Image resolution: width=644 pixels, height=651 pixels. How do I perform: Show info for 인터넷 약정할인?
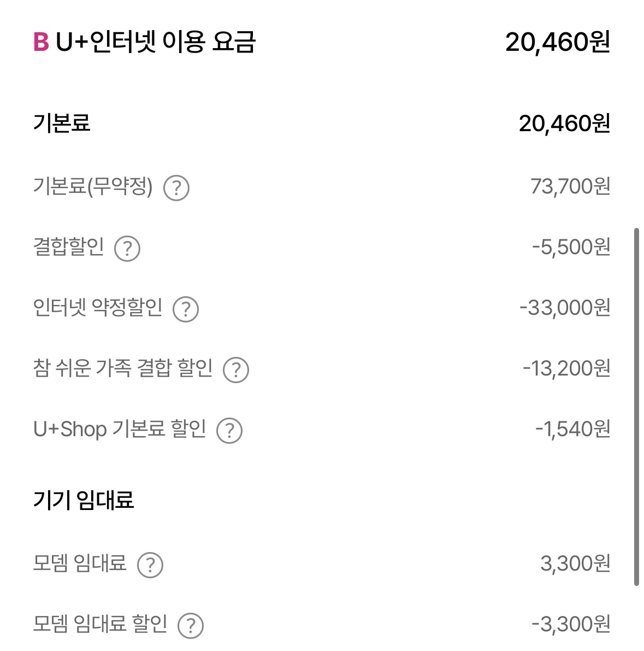186,309
